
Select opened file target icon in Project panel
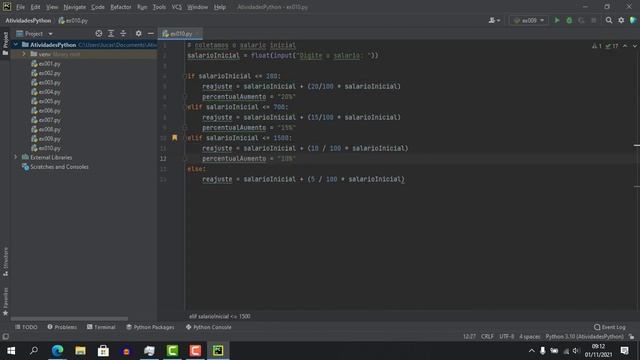99,33
